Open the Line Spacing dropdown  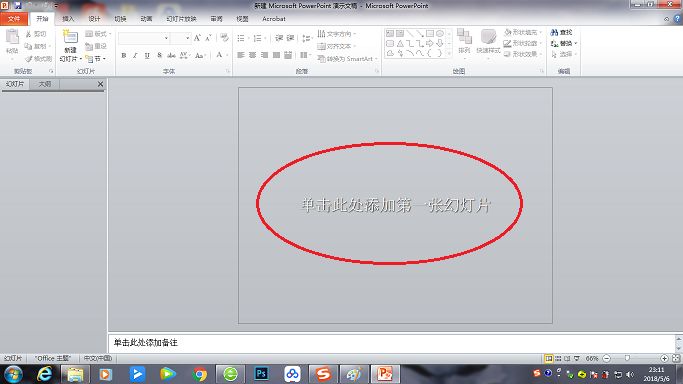[x=307, y=38]
